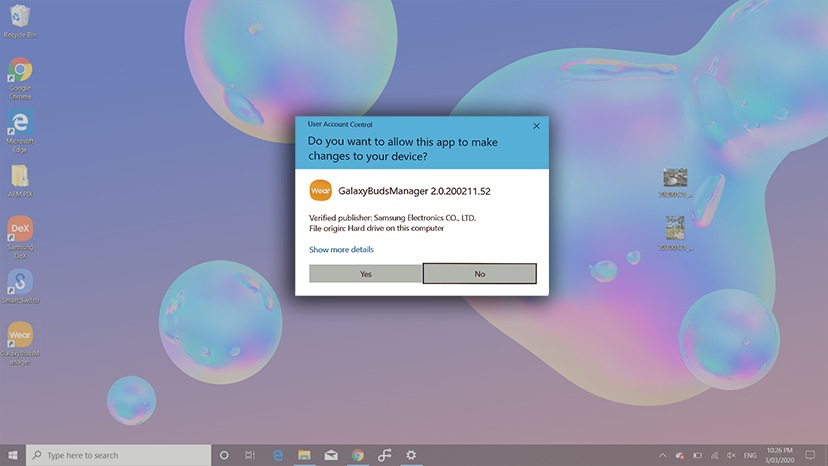Open the Mail app in taskbar

pyautogui.click(x=331, y=455)
